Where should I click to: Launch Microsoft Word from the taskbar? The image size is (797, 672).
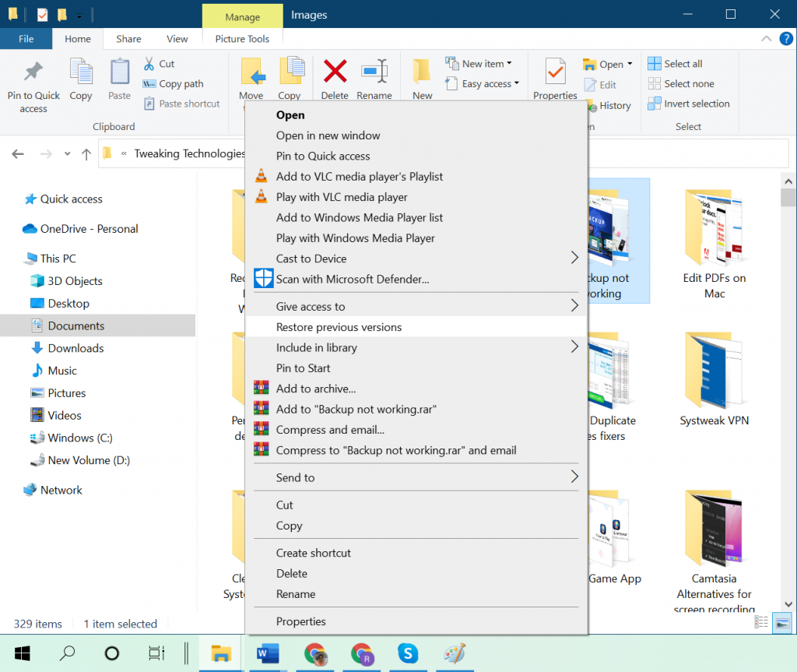[x=268, y=654]
